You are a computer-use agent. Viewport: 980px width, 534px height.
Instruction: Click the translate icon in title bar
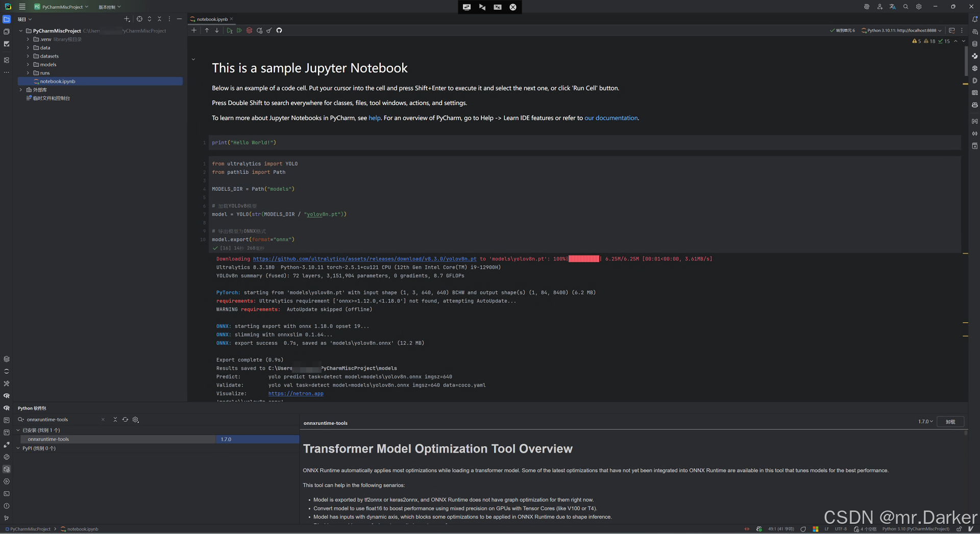coord(892,7)
